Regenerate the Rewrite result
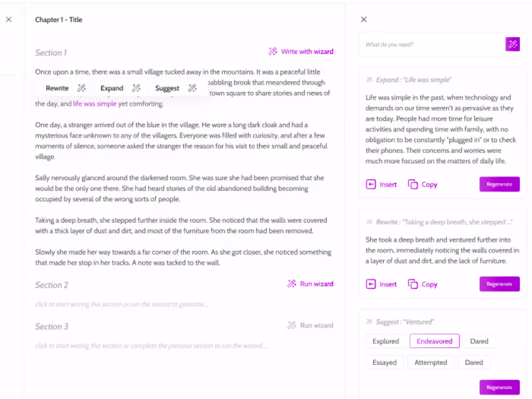 coord(500,284)
